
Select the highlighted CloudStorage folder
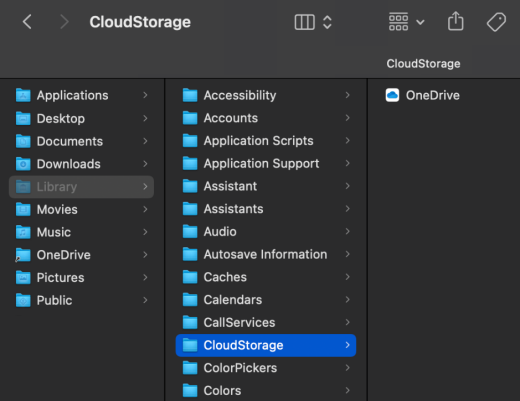(266, 345)
